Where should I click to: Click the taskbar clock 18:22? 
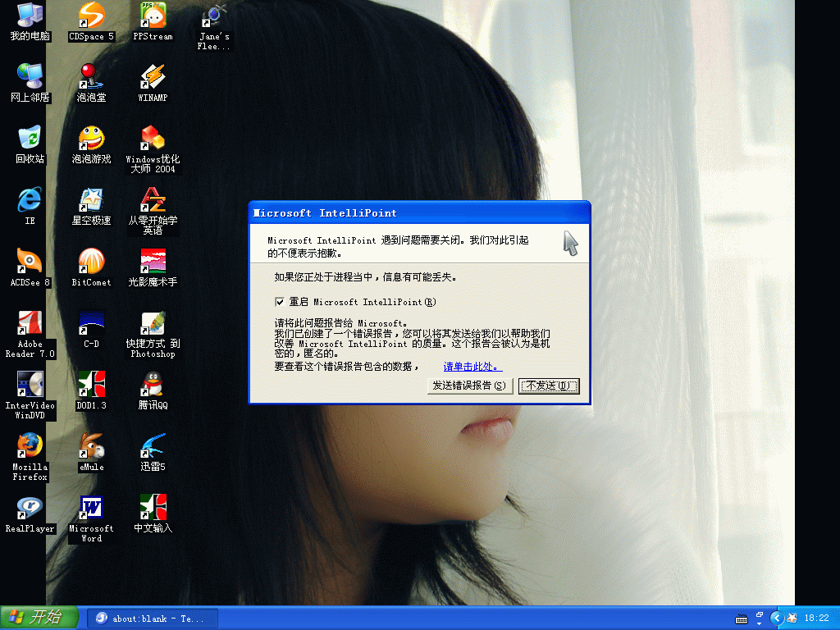click(816, 619)
